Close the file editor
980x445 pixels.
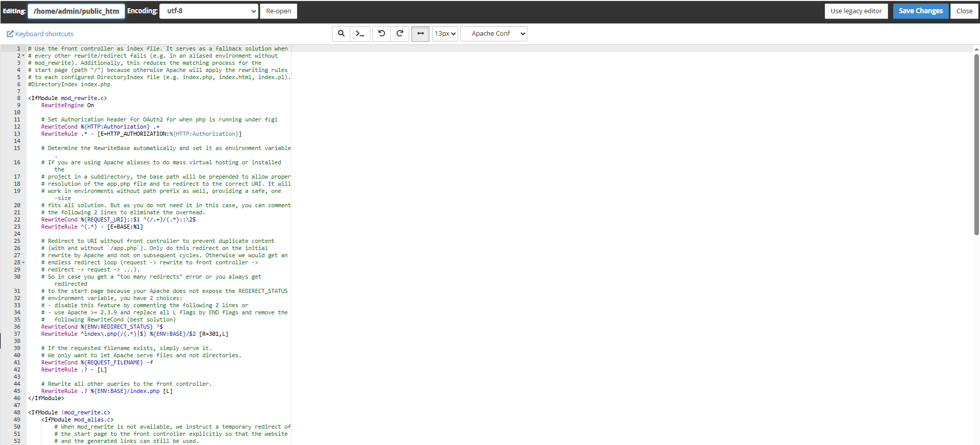point(964,11)
